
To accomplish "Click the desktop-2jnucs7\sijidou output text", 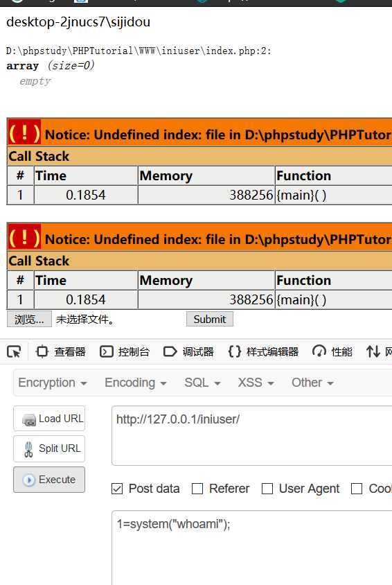I will (x=78, y=21).
